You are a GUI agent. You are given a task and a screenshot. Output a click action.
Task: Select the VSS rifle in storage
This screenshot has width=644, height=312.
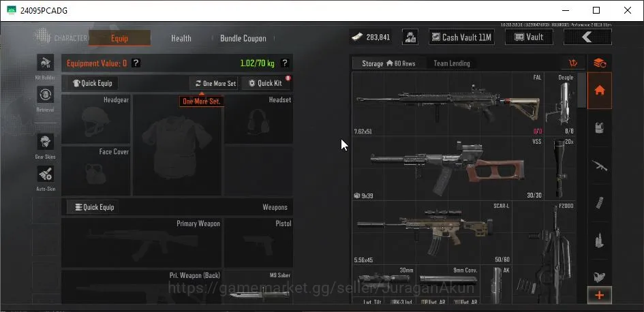448,168
